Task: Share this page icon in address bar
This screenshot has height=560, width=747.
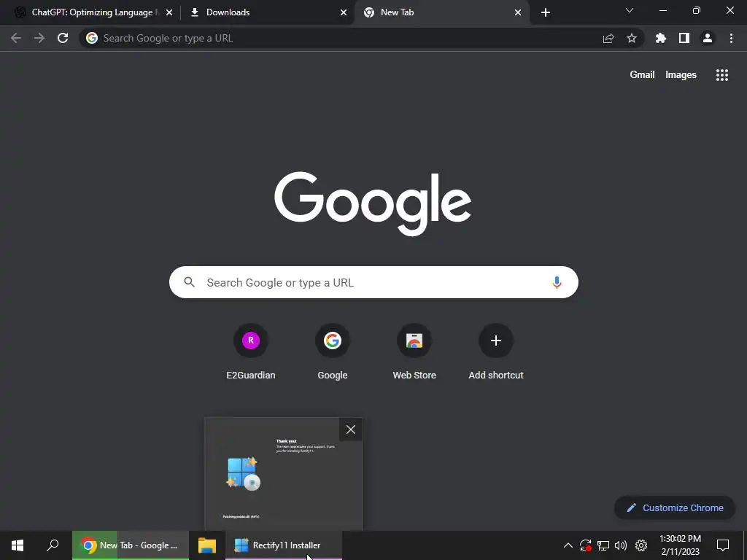Action: point(608,38)
